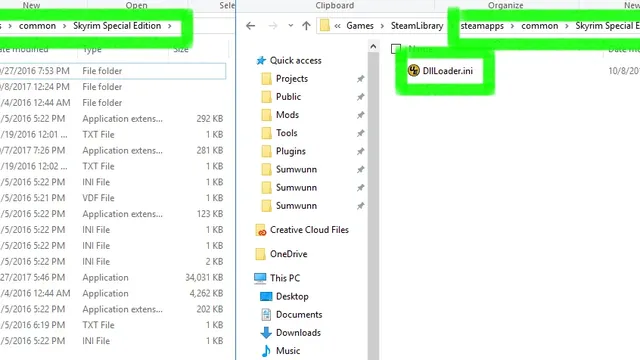The width and height of the screenshot is (640, 360).
Task: Go back with the Back arrow
Action: click(x=251, y=26)
